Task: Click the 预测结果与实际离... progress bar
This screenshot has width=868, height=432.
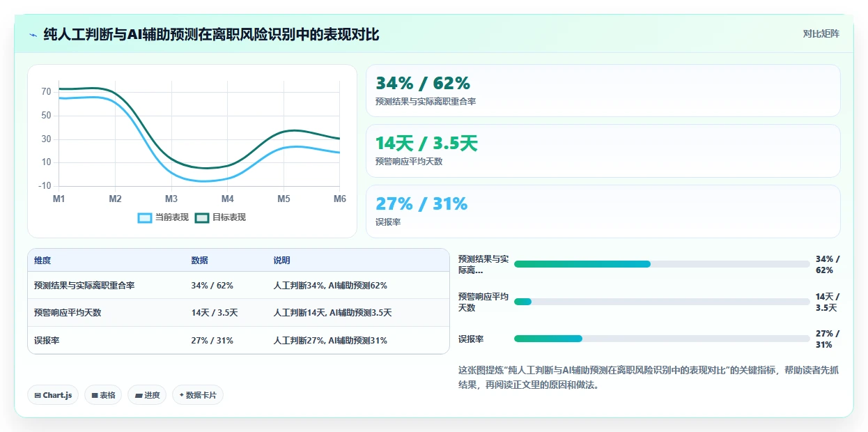Action: (x=662, y=264)
